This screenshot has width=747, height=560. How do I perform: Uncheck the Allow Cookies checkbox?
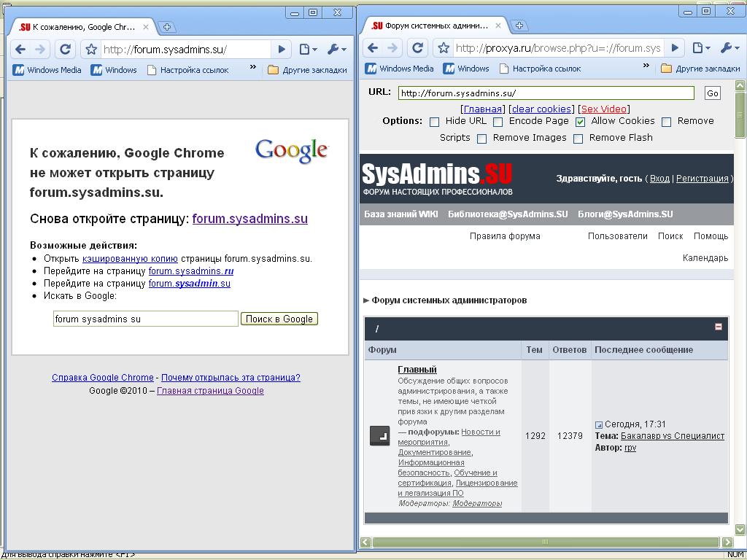click(580, 122)
